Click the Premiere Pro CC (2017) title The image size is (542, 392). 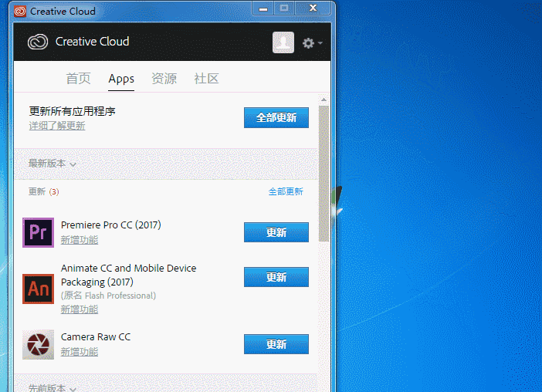pyautogui.click(x=111, y=225)
